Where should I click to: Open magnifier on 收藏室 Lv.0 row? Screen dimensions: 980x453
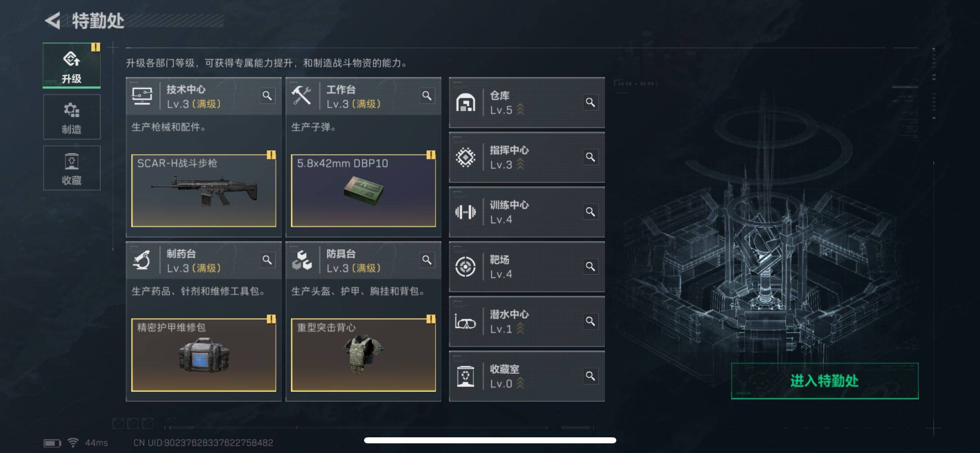pyautogui.click(x=590, y=376)
